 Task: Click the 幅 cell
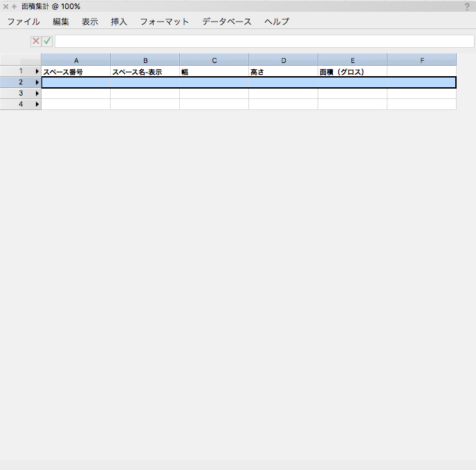pos(214,71)
